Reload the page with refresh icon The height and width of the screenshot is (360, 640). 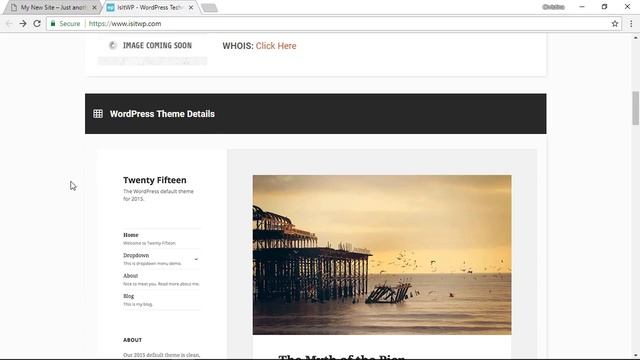coord(37,24)
